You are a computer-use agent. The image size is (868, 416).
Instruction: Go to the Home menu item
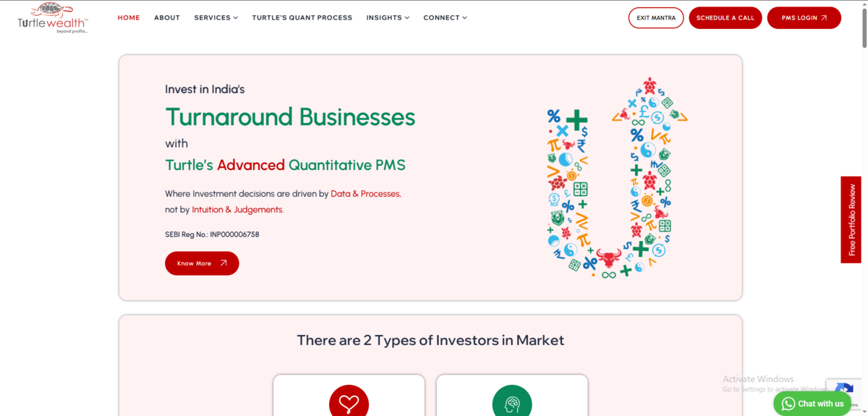(x=129, y=17)
